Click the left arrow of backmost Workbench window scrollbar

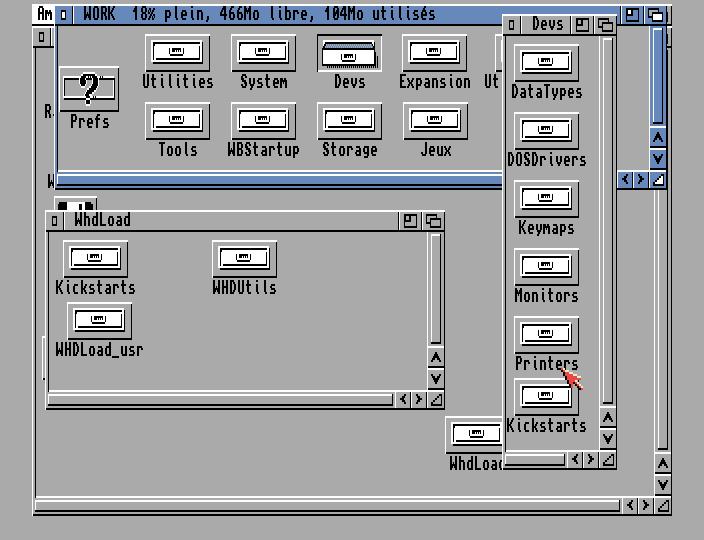point(630,505)
